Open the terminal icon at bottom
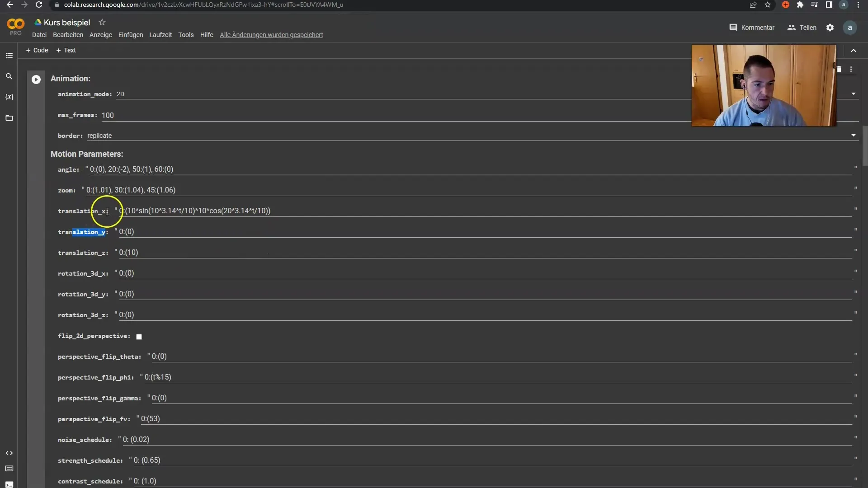868x488 pixels. [x=9, y=484]
